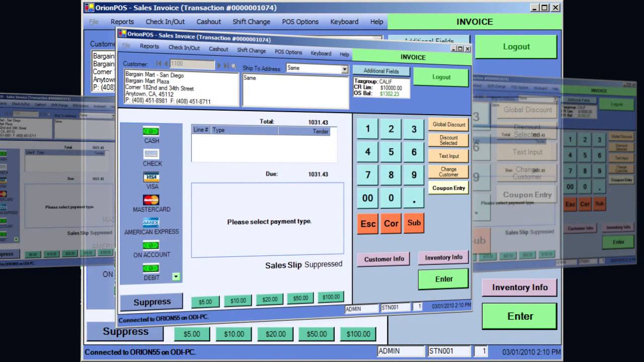Screen dimensions: 644x362
Task: Click Customer Info button in front window
Action: coord(384,259)
